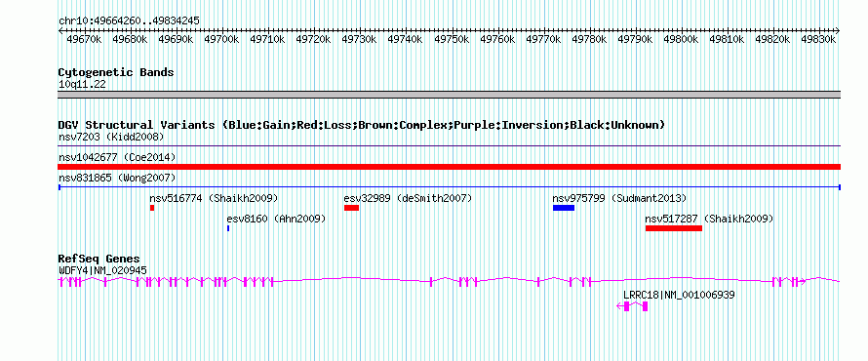Select the tiny blue esv8160 gain mark

(228, 228)
